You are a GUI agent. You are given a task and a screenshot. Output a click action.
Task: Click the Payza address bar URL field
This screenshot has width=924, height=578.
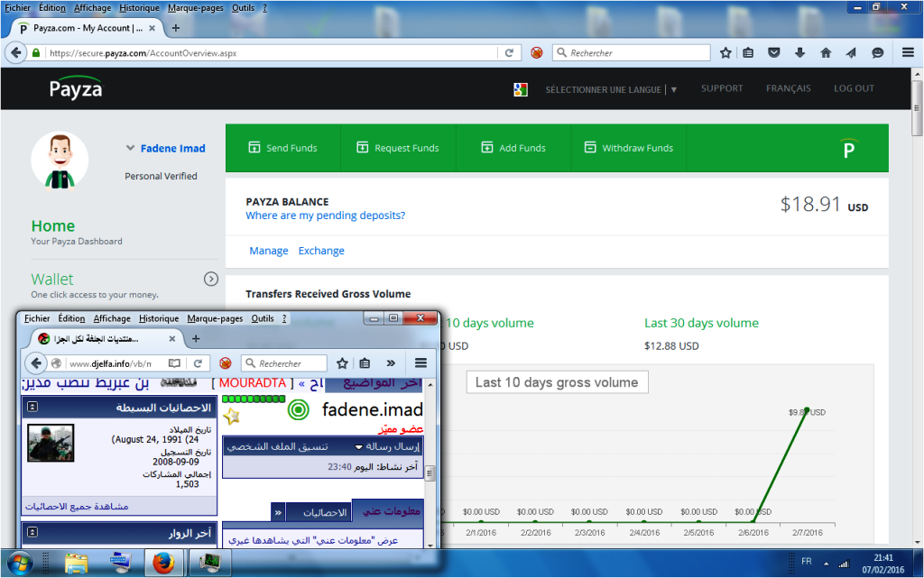271,53
